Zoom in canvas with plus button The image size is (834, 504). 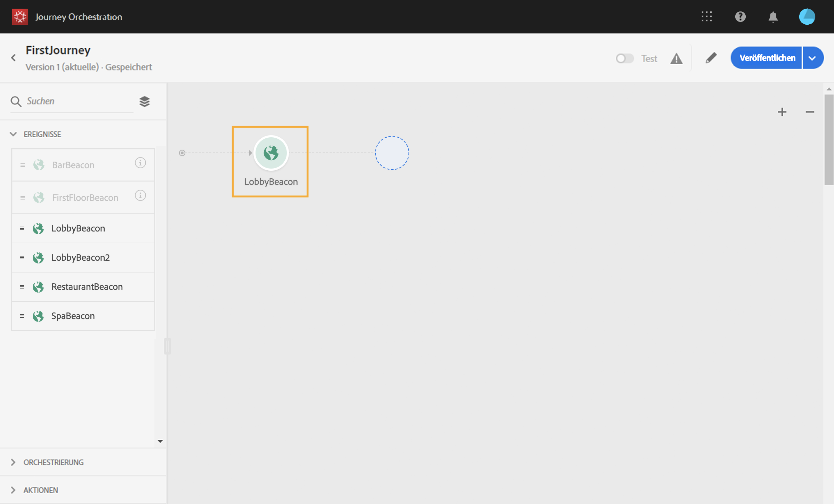click(x=782, y=112)
